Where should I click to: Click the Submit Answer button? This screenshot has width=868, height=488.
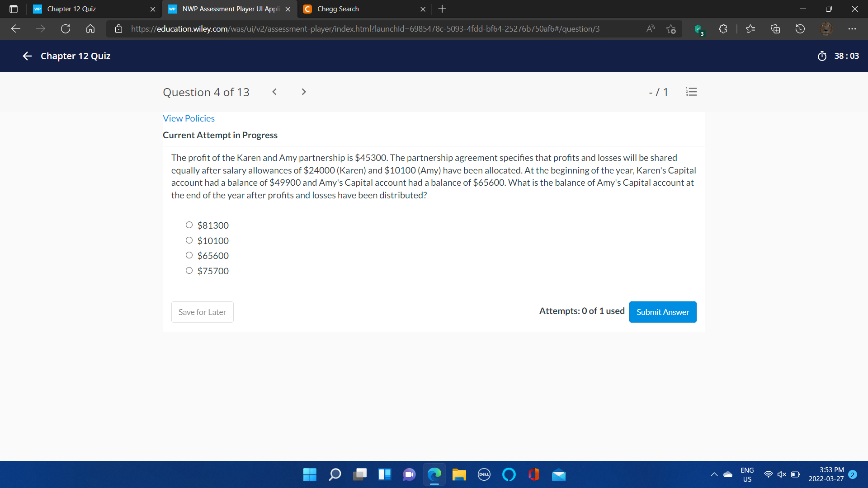point(662,312)
